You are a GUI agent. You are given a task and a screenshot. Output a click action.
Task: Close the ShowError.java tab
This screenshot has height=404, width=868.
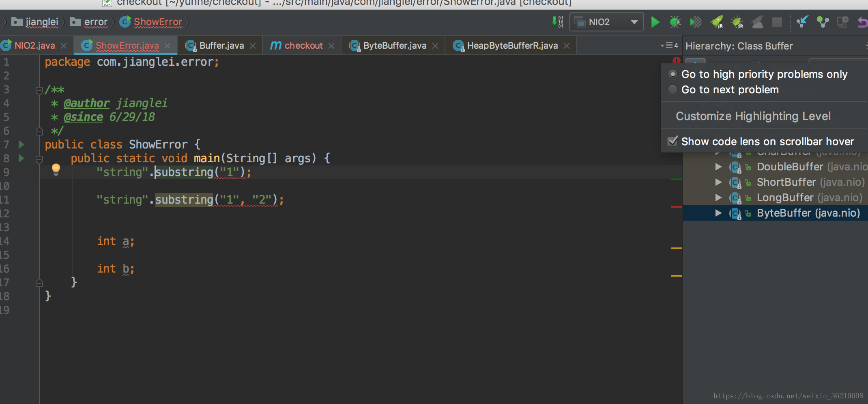pos(168,46)
